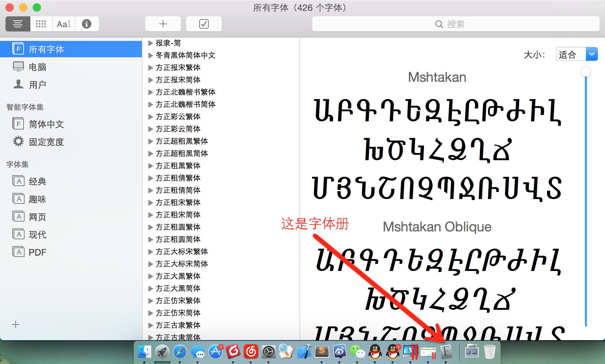Show the font information panel

click(x=87, y=24)
